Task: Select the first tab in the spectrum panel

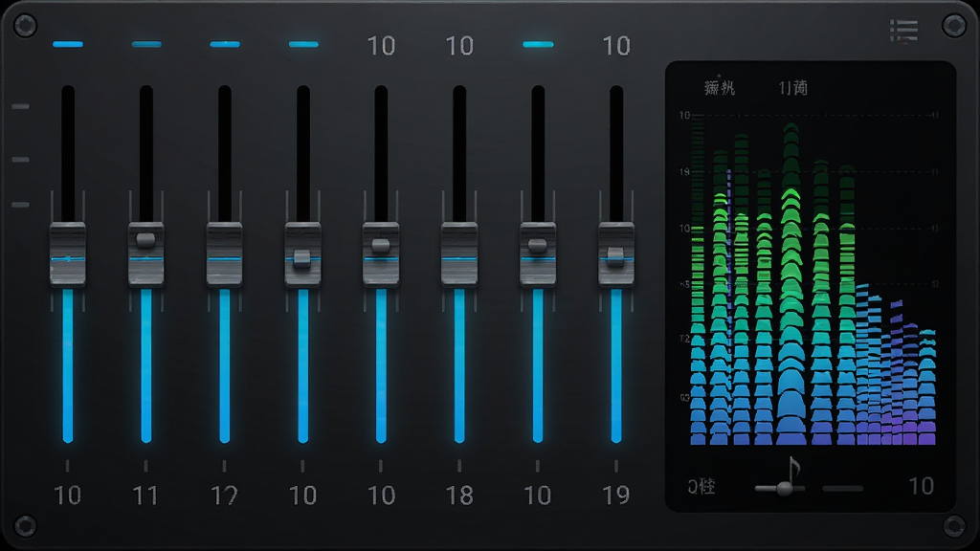Action: (720, 88)
